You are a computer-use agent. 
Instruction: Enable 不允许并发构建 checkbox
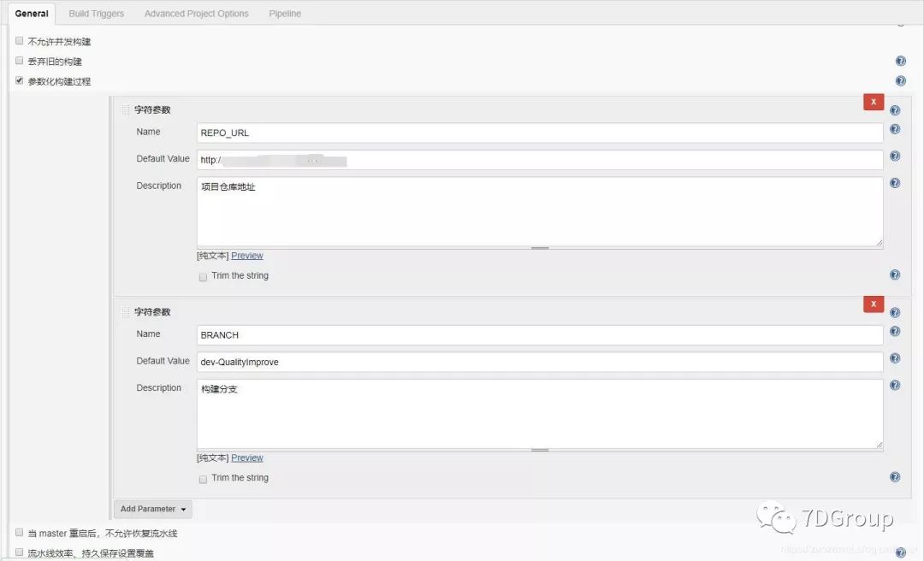(x=20, y=41)
